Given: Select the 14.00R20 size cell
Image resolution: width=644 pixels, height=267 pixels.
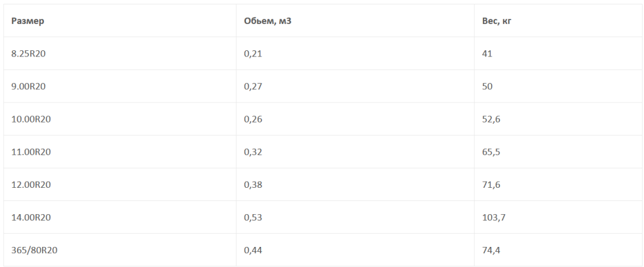Looking at the screenshot, I should 31,217.
